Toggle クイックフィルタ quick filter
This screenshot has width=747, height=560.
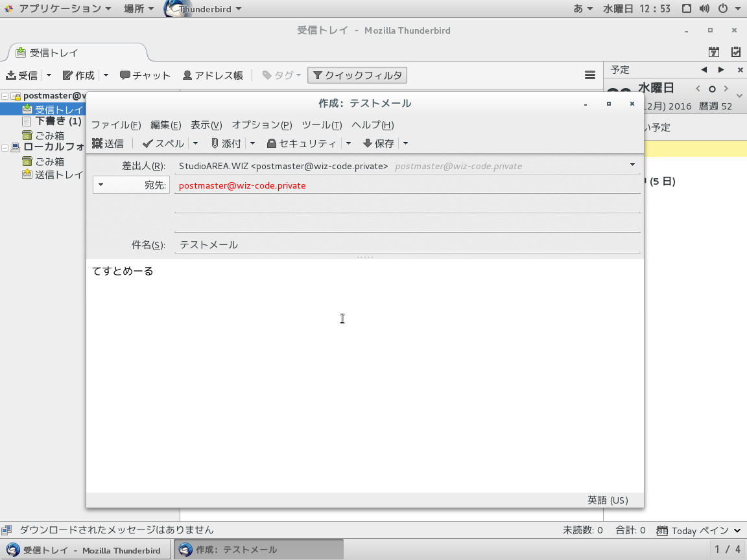tap(357, 75)
